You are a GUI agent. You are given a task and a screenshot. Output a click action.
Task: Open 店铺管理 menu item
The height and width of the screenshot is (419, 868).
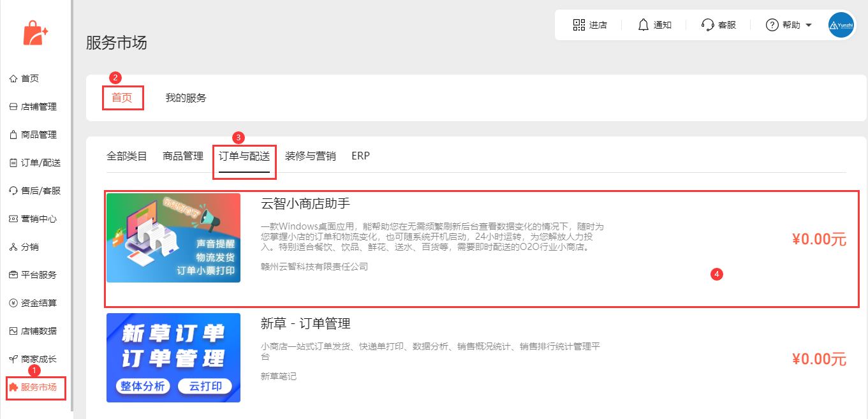(39, 107)
